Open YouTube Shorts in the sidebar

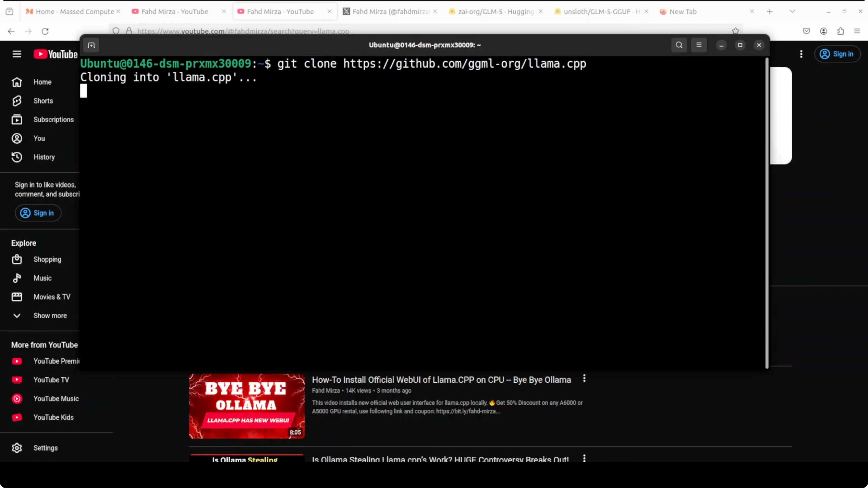point(43,101)
